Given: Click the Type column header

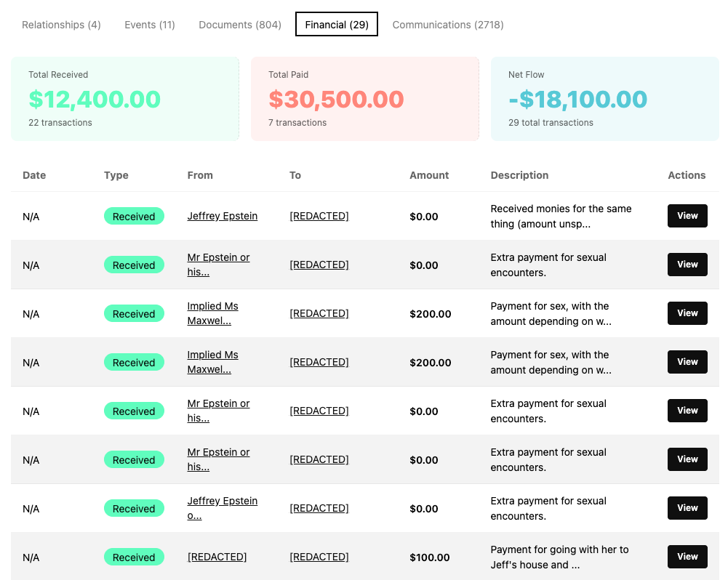Looking at the screenshot, I should 116,175.
